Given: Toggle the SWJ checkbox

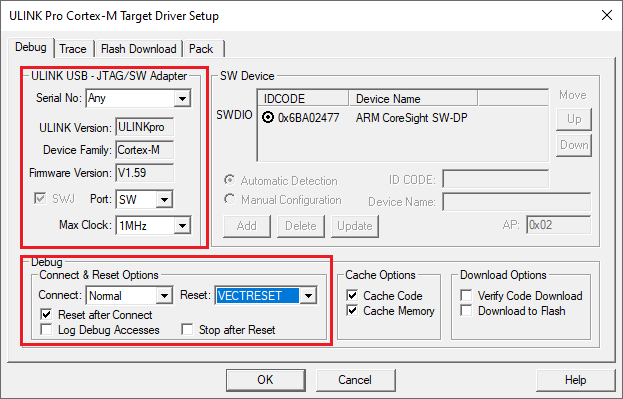Looking at the screenshot, I should point(40,198).
